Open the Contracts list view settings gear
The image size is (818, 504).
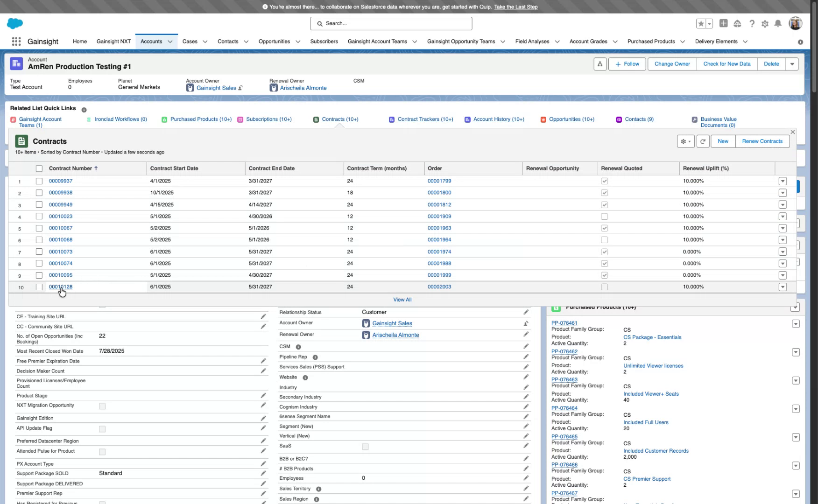685,141
